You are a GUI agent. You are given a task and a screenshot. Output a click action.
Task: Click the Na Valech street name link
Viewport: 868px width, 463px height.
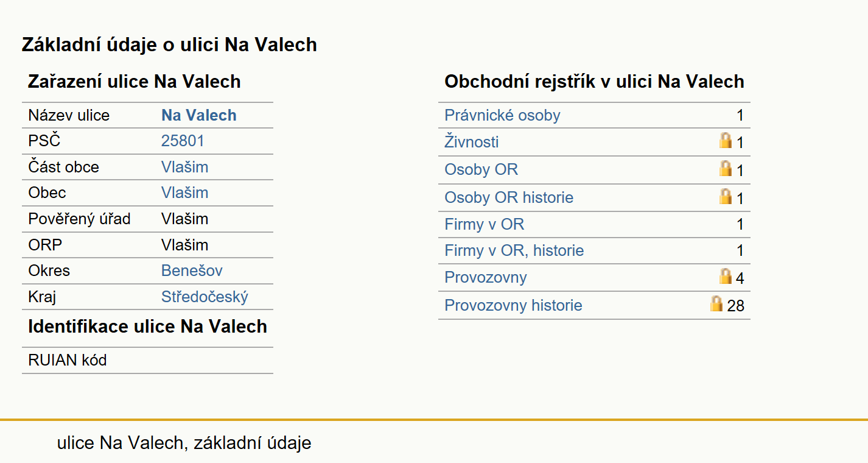[x=199, y=115]
